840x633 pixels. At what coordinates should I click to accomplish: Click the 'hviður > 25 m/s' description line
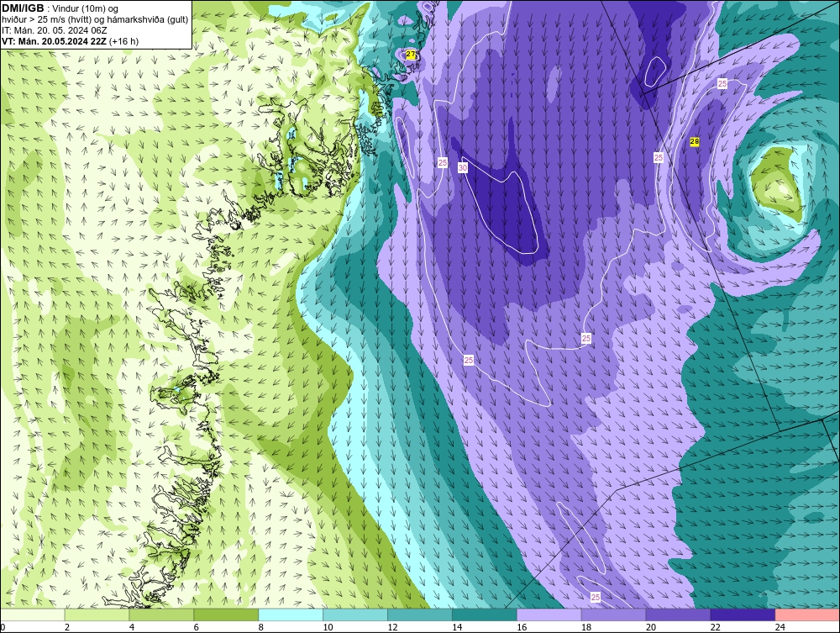(95, 19)
